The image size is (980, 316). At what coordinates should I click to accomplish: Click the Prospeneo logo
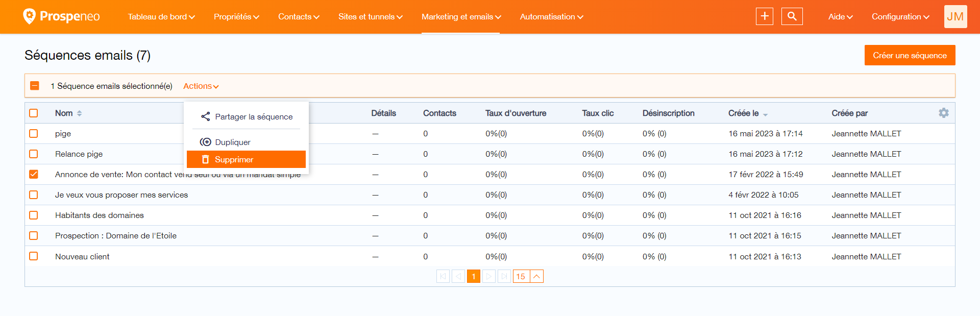click(x=61, y=16)
